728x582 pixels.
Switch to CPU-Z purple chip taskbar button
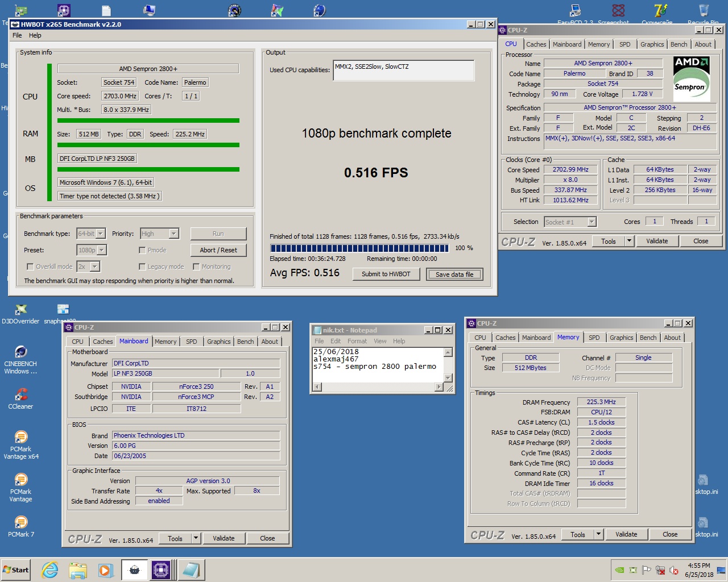pyautogui.click(x=162, y=570)
